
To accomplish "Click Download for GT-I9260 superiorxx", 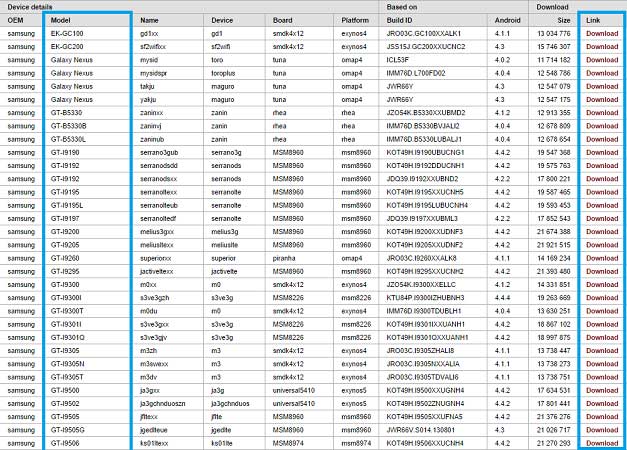I will (602, 258).
